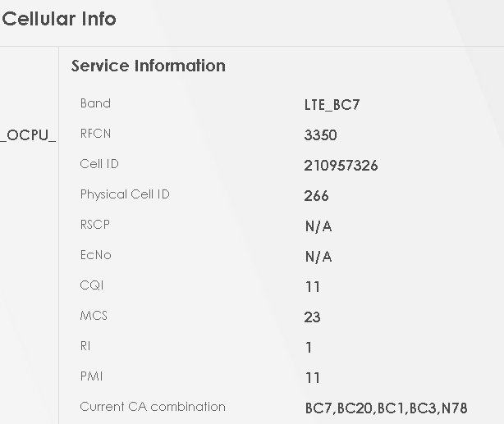The image size is (504, 424).
Task: Select the Physical Cell ID value 266
Action: (316, 196)
